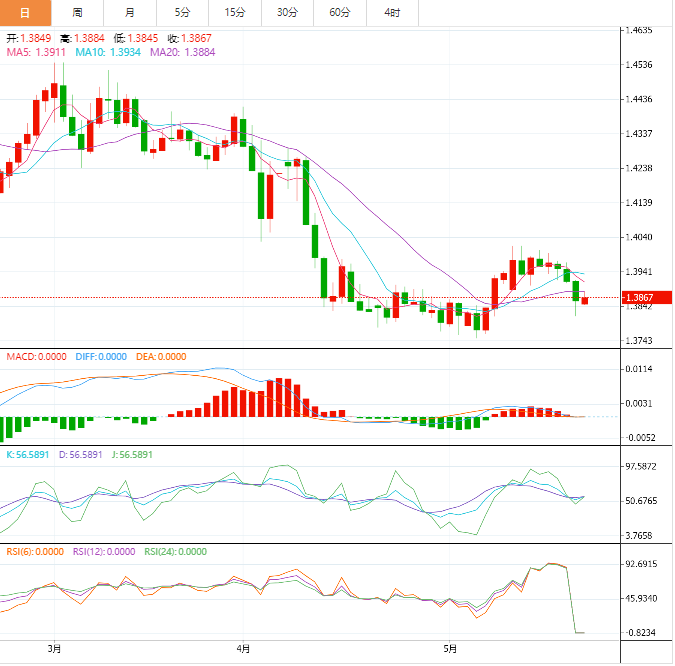Click the open price 1.3849 value
The height and width of the screenshot is (666, 675).
coord(36,38)
